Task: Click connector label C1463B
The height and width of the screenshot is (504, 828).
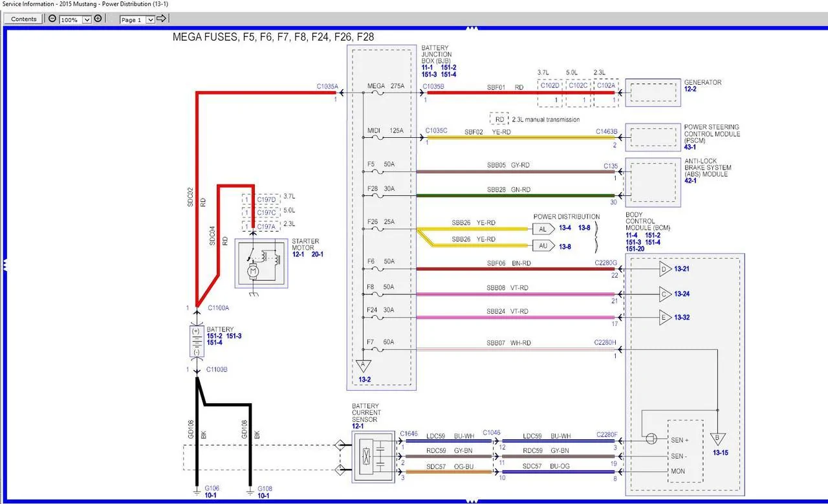Action: (607, 131)
